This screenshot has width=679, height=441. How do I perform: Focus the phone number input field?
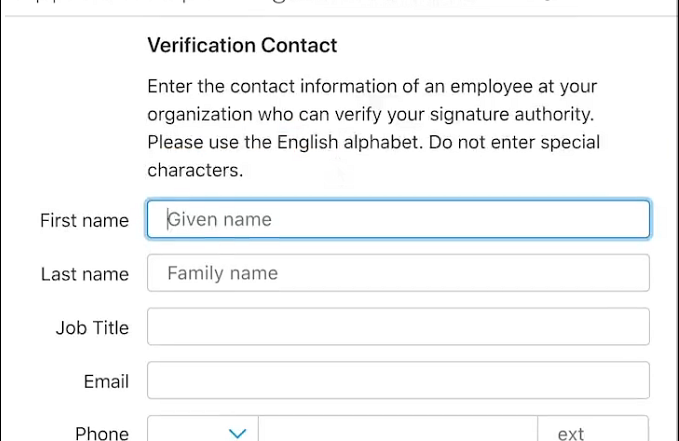[398, 432]
